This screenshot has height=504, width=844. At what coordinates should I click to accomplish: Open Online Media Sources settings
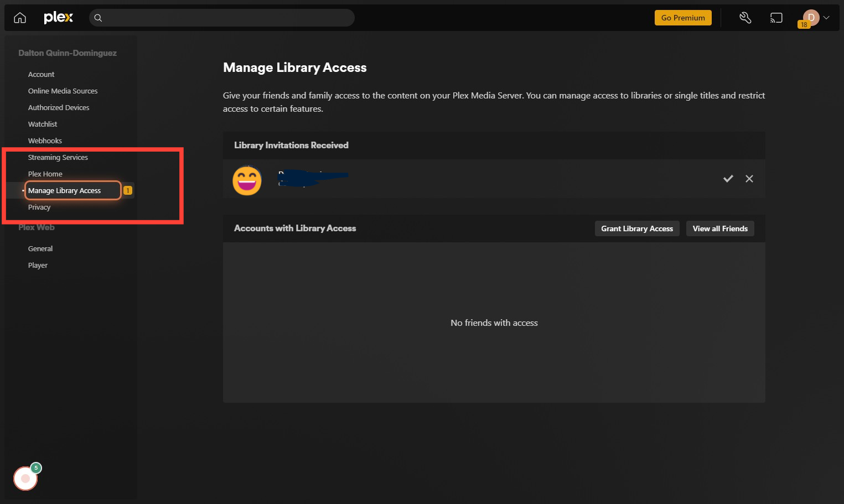point(63,91)
